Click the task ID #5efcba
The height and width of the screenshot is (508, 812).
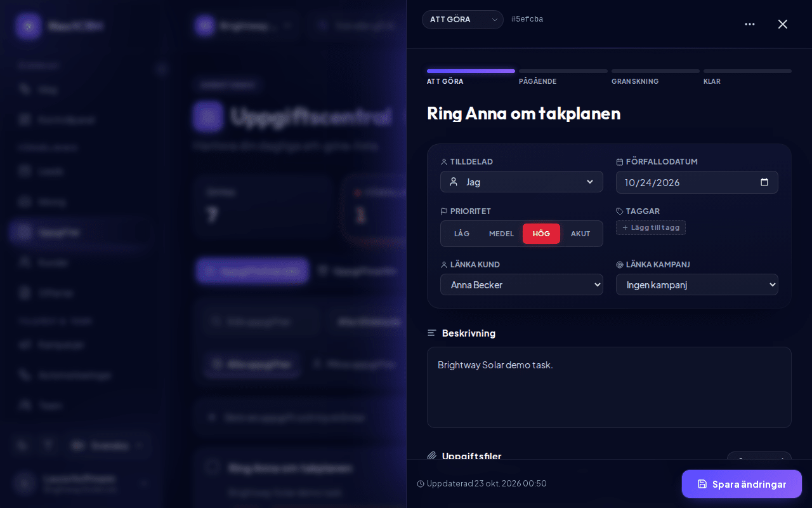pyautogui.click(x=527, y=20)
